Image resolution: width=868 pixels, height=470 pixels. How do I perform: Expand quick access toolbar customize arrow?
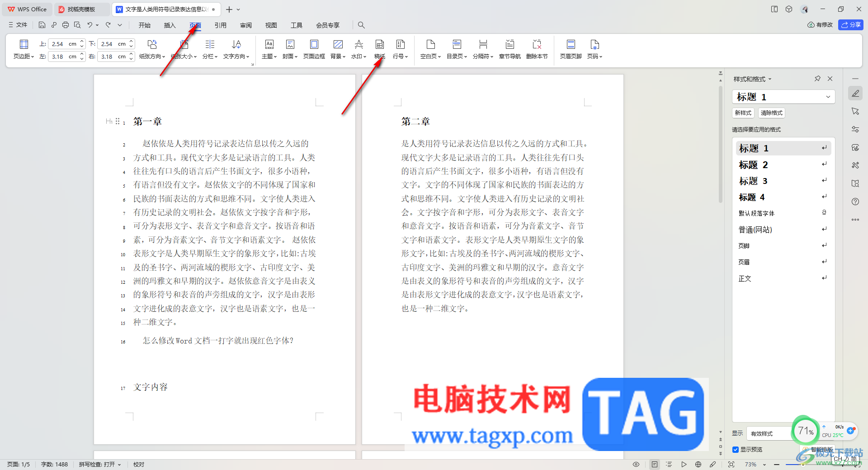(120, 25)
